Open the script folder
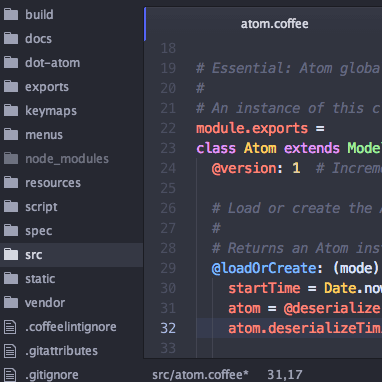Screen dimensions: 382x382 click(x=71, y=207)
